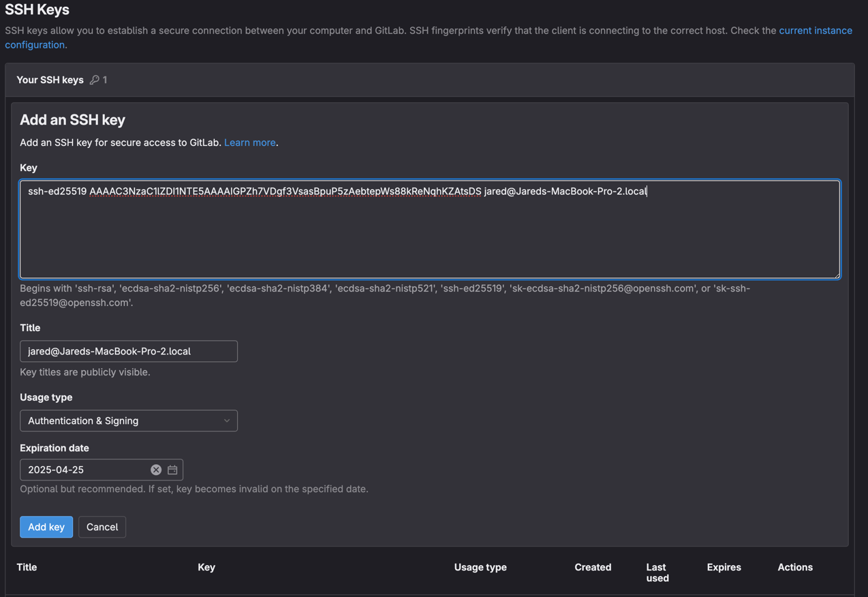Screen dimensions: 868x597
Task: Click the SSH keys count number 1
Action: (x=105, y=80)
